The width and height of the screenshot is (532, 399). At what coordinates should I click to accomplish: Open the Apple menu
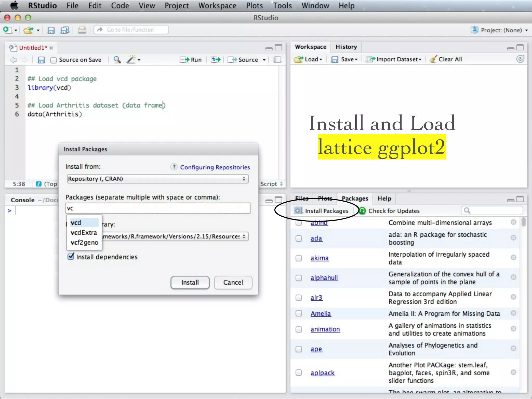point(14,5)
